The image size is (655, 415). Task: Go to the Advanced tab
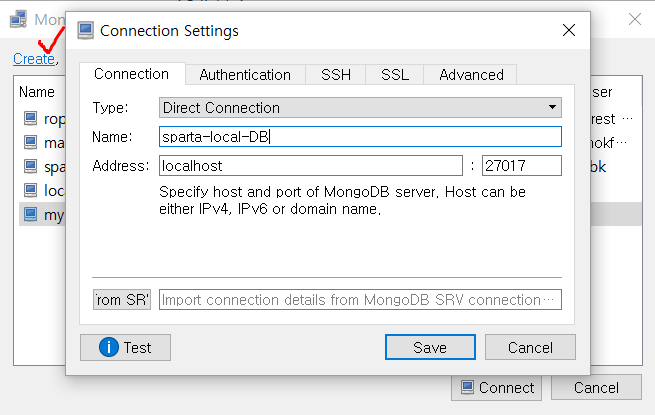point(471,74)
